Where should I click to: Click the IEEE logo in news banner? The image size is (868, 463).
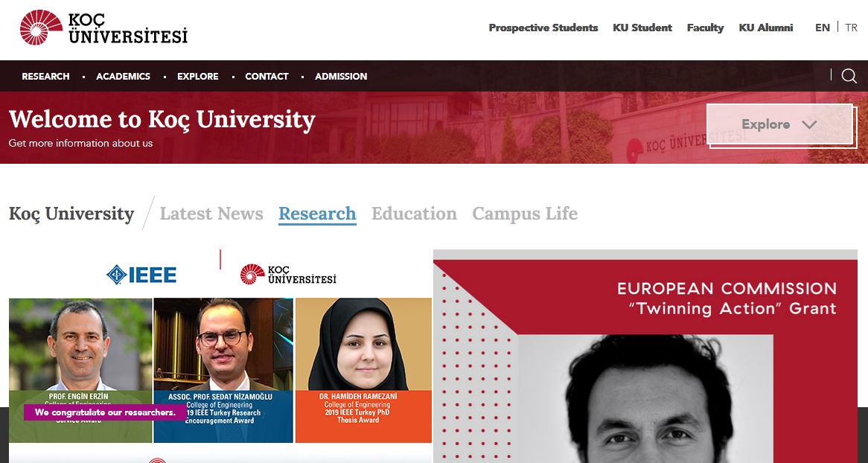click(x=141, y=275)
